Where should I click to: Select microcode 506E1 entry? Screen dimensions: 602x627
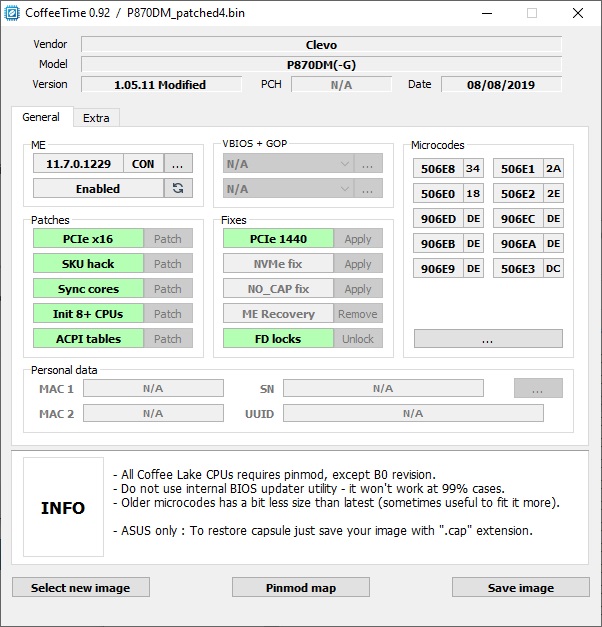[518, 168]
